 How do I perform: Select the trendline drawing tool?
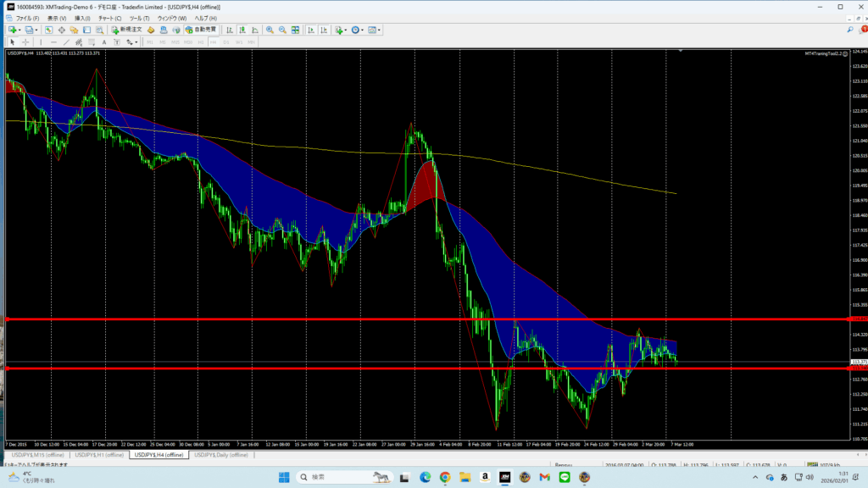tap(65, 42)
